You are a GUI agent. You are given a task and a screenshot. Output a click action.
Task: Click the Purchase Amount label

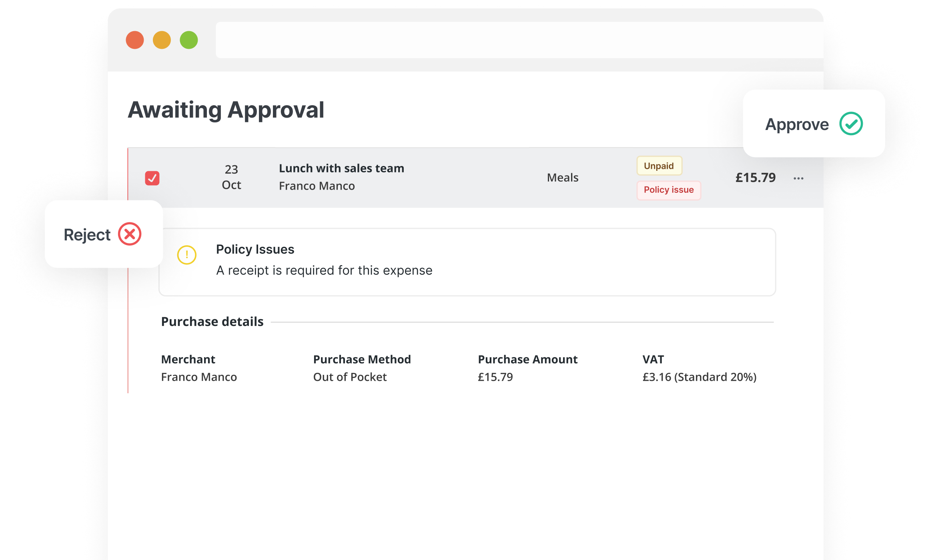point(528,360)
